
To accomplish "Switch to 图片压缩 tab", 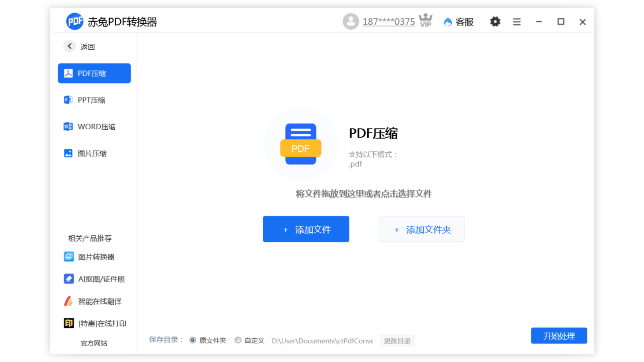I will [95, 153].
